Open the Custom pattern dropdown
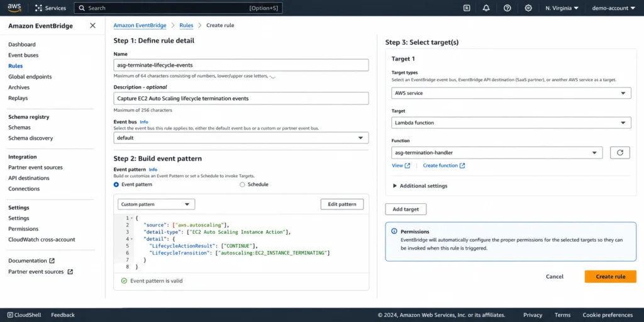Viewport: 644px width, 322px height. click(156, 204)
